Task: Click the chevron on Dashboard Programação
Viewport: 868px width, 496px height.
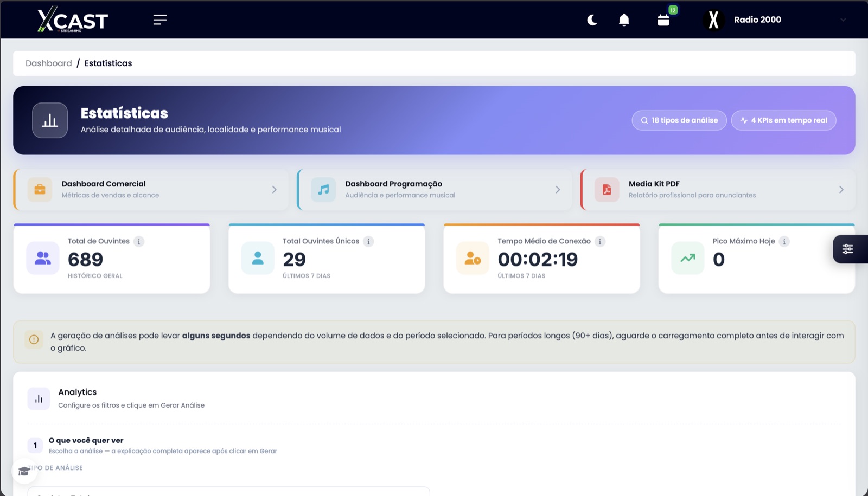Action: coord(558,190)
